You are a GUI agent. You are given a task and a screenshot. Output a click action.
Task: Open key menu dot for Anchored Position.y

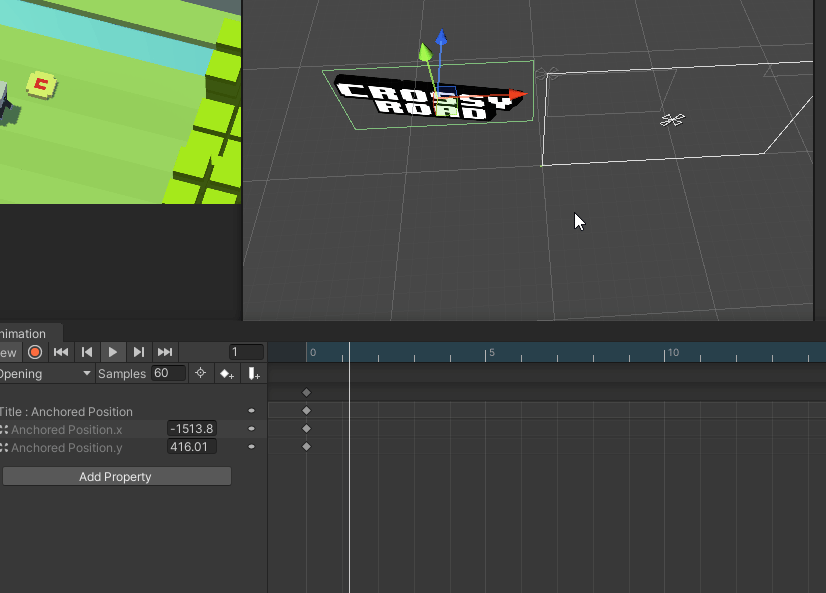coord(251,447)
